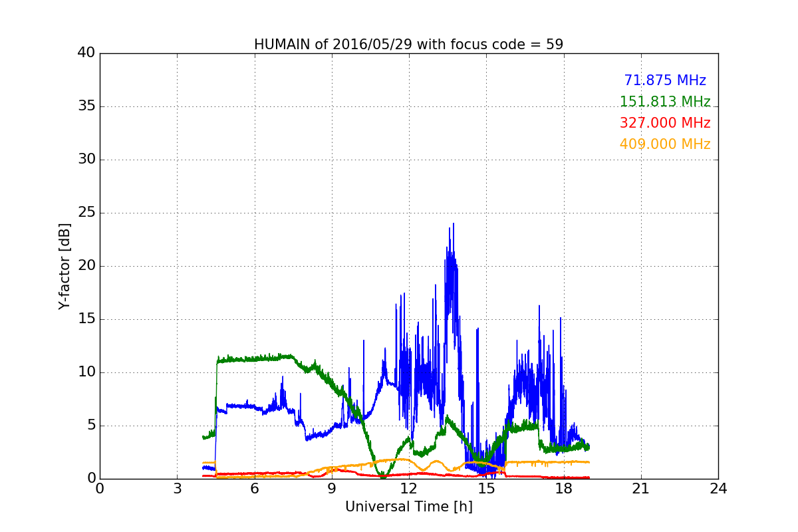Click the y-axis tick label '25'
Screen dimensions: 798x532
[x=86, y=213]
